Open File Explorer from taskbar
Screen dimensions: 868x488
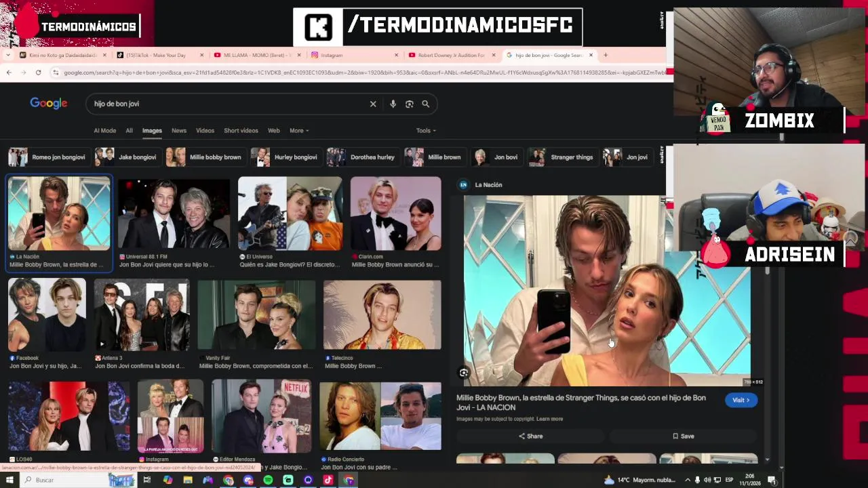tap(188, 480)
